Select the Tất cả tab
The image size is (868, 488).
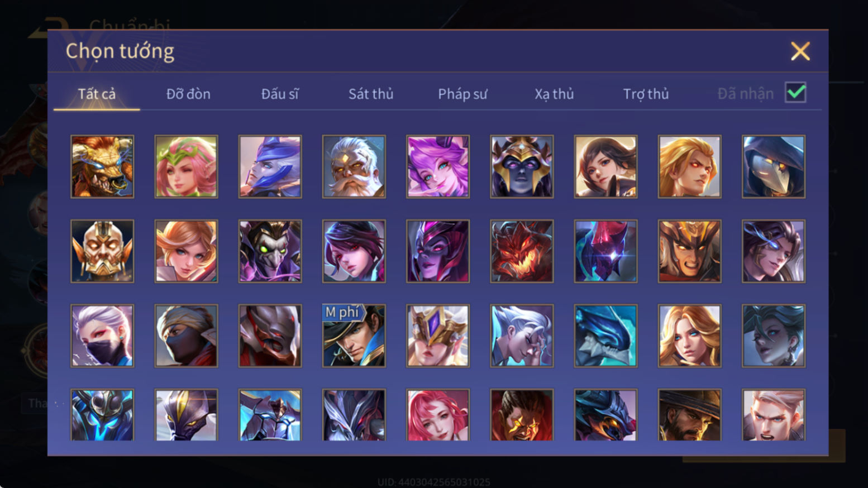(97, 94)
